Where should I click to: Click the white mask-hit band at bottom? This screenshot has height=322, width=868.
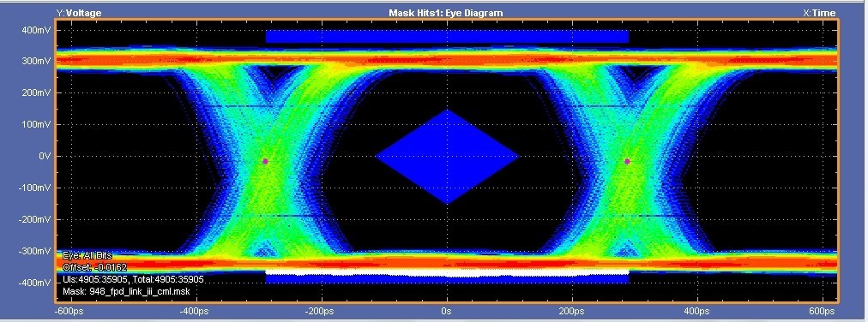click(x=447, y=273)
